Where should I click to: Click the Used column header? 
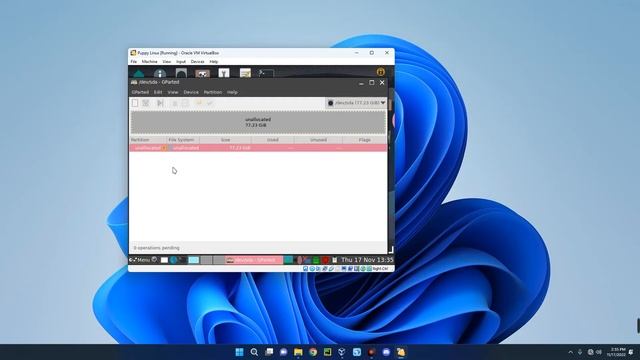pos(273,140)
